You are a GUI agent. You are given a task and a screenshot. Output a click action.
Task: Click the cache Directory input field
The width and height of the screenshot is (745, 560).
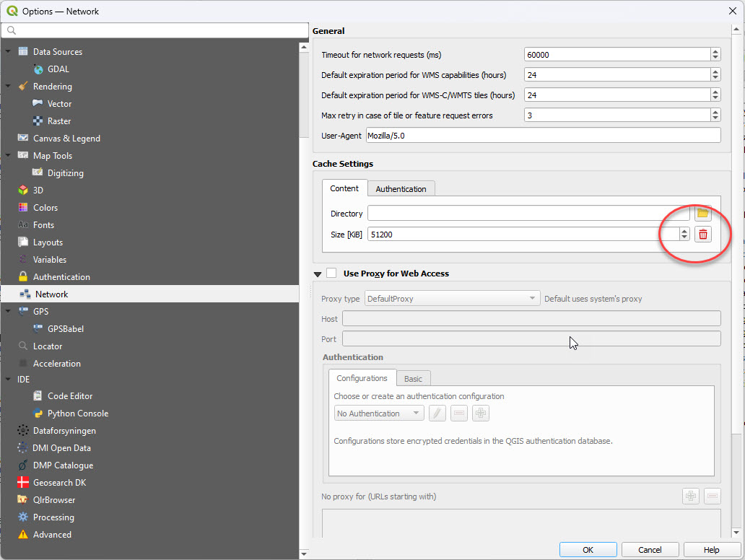[x=529, y=214]
